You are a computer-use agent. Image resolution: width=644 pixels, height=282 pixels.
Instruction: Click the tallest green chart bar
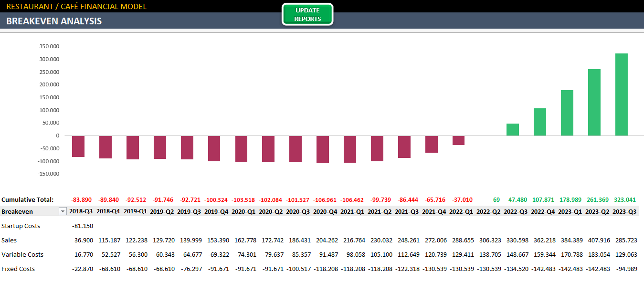point(621,94)
